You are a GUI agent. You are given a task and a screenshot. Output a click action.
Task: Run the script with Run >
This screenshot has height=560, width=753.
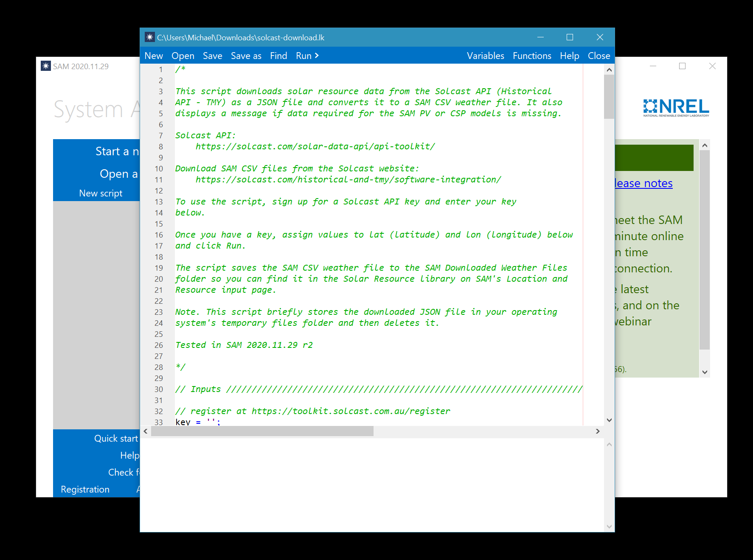click(x=307, y=56)
